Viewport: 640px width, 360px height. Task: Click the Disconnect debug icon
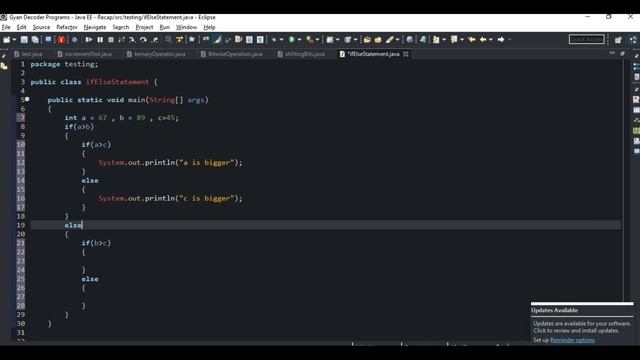pyautogui.click(x=121, y=40)
